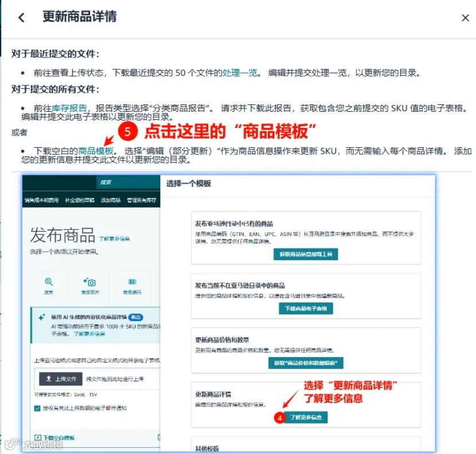Click the 发布亚马逊目录中已有的商品 heading
476x454 pixels.
coord(234,224)
